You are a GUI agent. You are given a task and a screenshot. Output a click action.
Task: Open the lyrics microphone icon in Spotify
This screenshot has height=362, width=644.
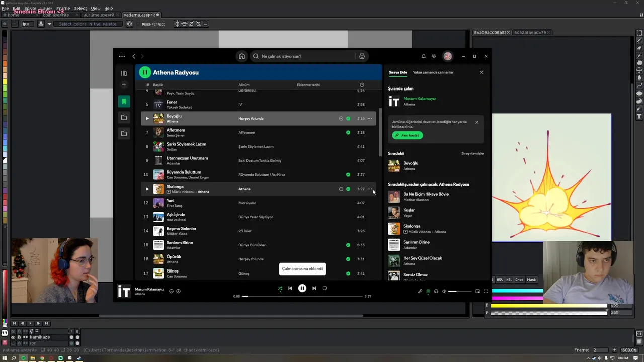[x=420, y=291]
